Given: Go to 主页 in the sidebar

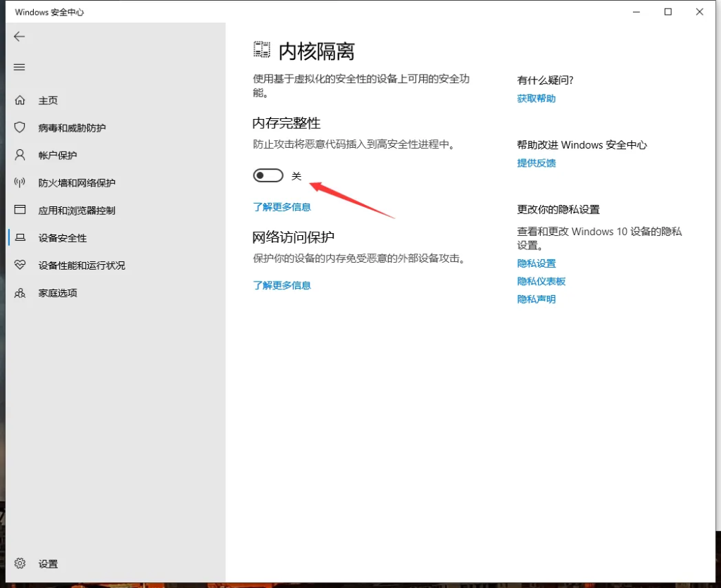Looking at the screenshot, I should tap(48, 100).
